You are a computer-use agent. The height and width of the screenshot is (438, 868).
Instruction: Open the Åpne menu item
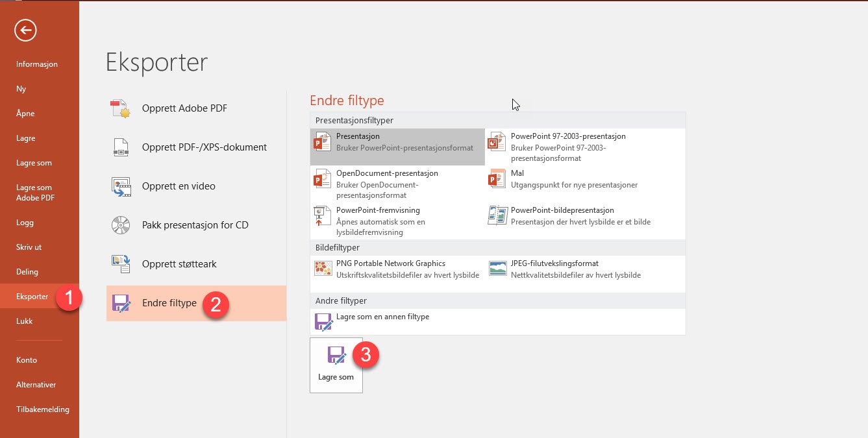(x=25, y=114)
